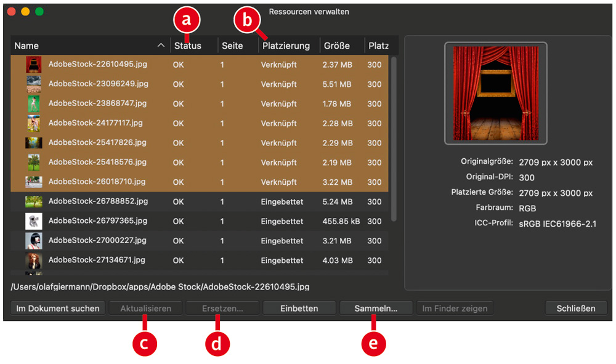This screenshot has height=364, width=616.
Task: Select the AdobeStock-26788852.jpg embedded row
Action: [199, 201]
